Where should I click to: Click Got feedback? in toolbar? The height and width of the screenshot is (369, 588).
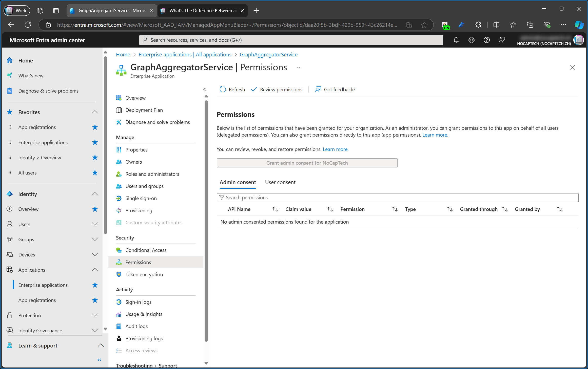point(335,90)
